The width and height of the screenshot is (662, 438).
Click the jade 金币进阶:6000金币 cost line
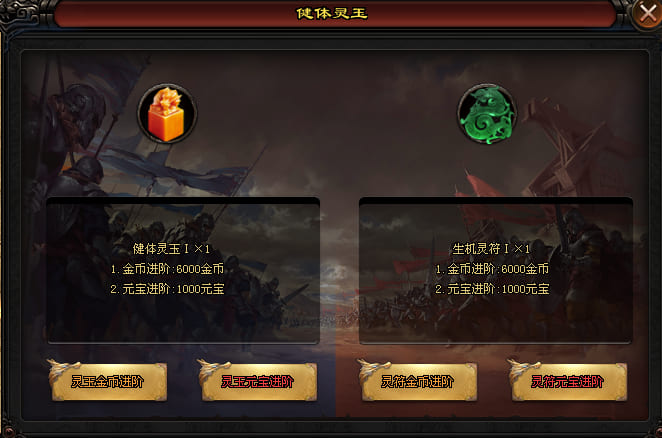coord(167,269)
